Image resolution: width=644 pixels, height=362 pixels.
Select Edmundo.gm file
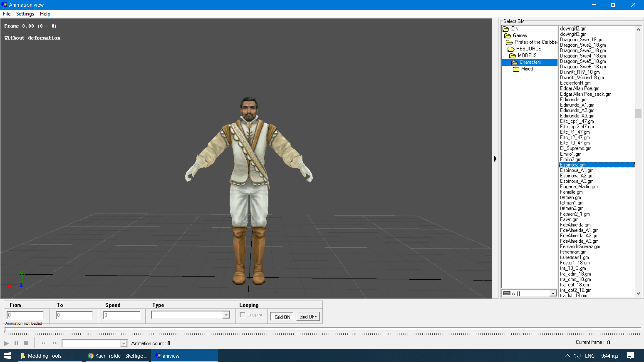(x=573, y=100)
